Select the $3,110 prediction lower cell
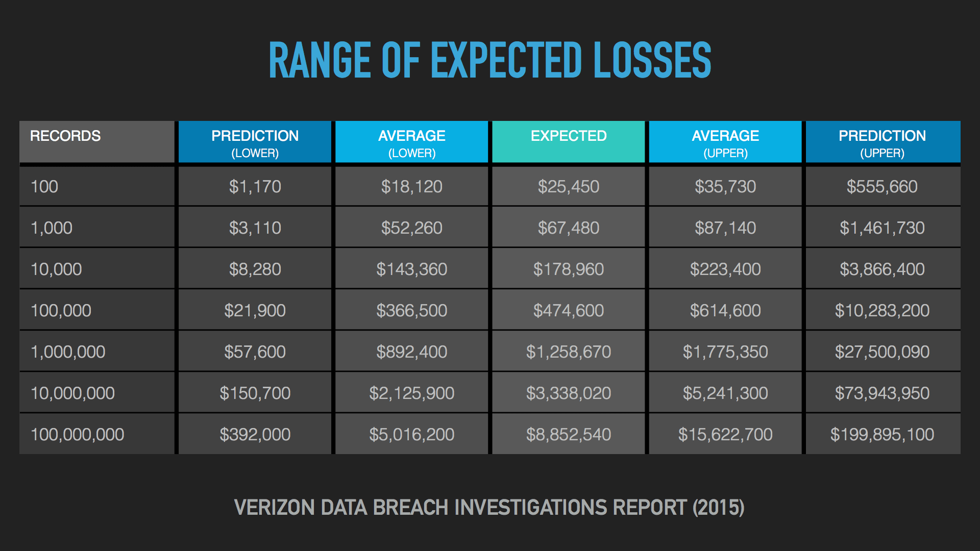 pyautogui.click(x=255, y=228)
